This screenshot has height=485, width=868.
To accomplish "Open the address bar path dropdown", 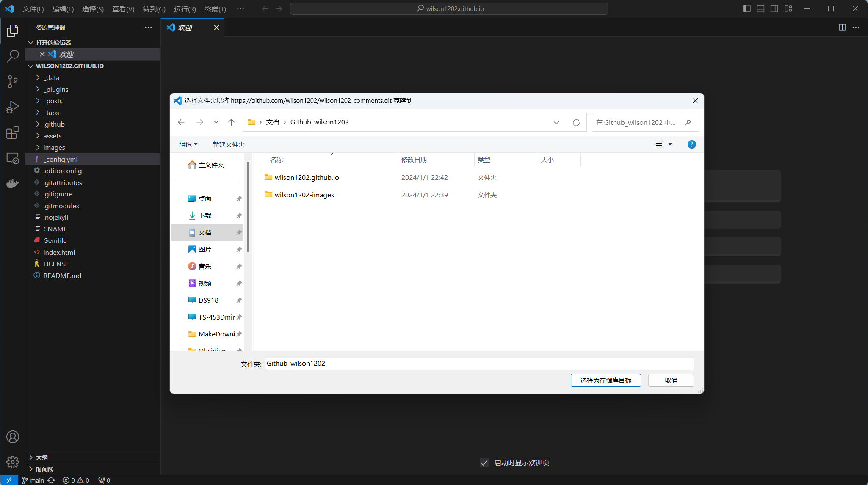I will click(x=556, y=122).
